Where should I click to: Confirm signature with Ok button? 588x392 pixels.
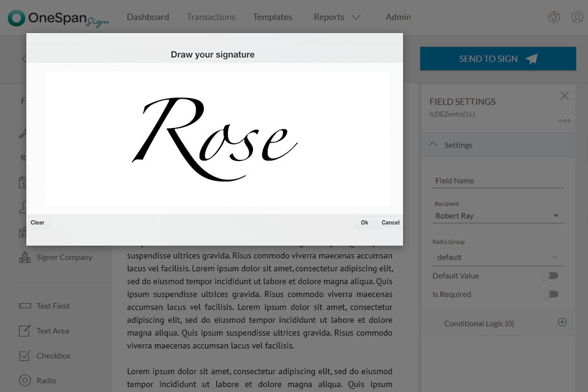(364, 222)
